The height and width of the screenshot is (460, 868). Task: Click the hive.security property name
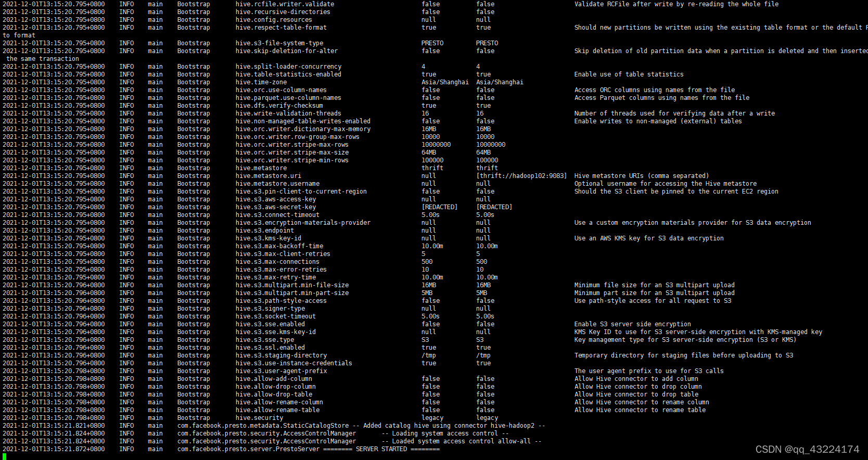[x=259, y=418]
